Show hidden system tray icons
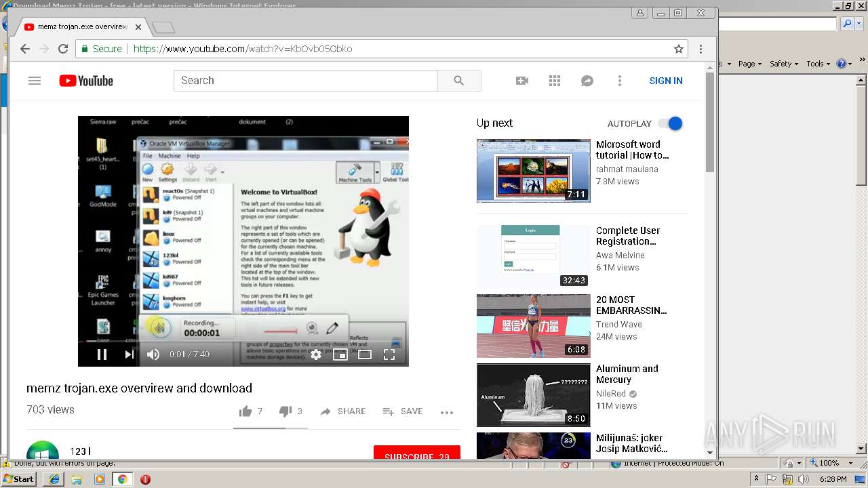 coord(757,479)
